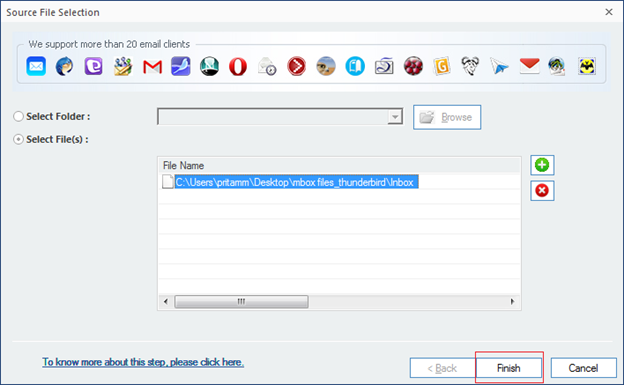Click the light blue circle book icon
The image size is (624, 385).
tap(355, 66)
